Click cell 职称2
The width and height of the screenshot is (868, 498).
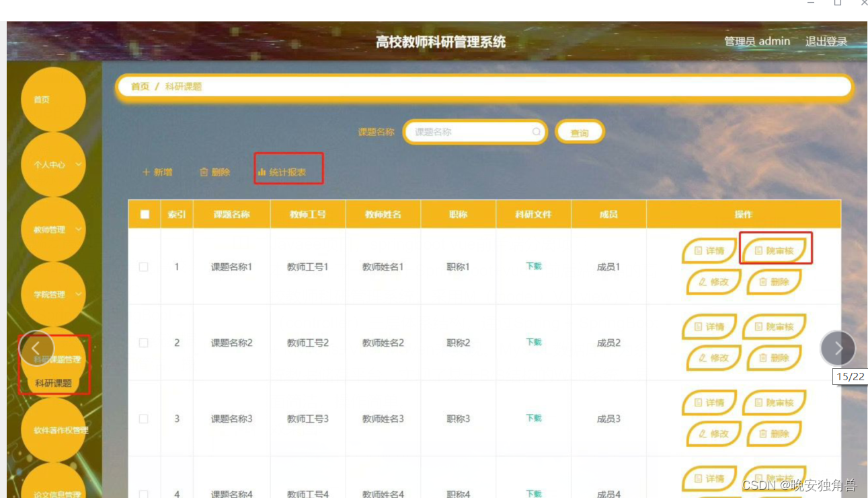click(x=459, y=343)
